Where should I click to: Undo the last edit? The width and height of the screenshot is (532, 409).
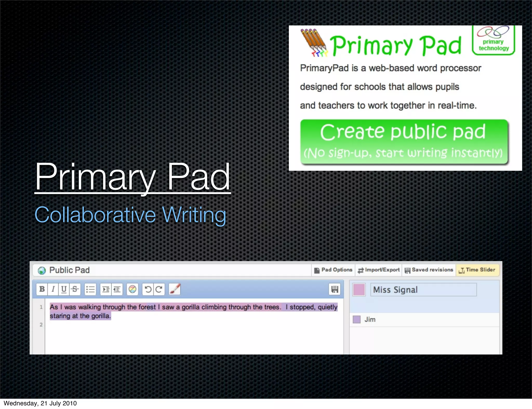(x=148, y=289)
